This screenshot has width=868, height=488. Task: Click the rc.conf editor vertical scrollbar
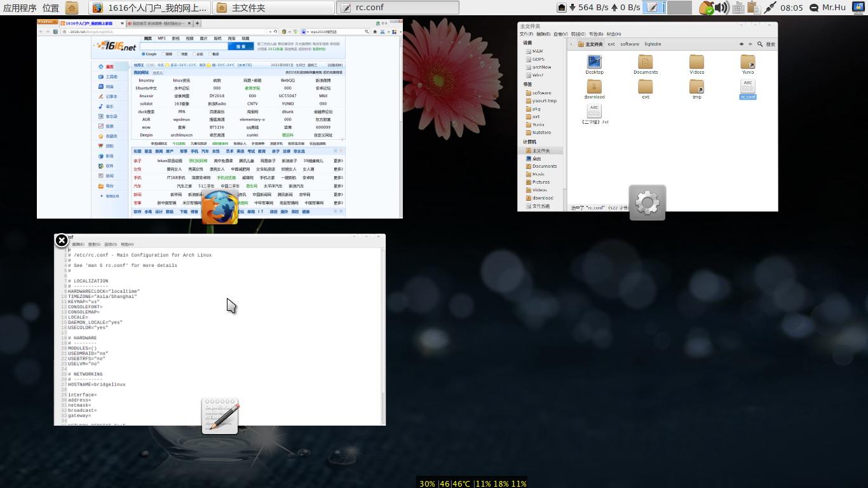pyautogui.click(x=383, y=335)
